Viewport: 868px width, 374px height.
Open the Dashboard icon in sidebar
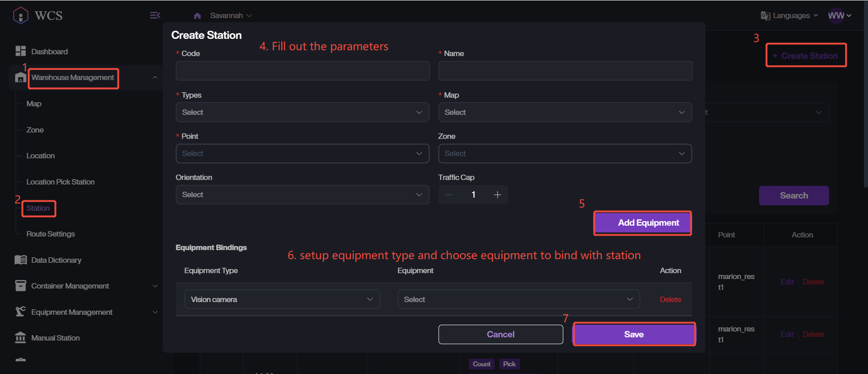pos(20,51)
